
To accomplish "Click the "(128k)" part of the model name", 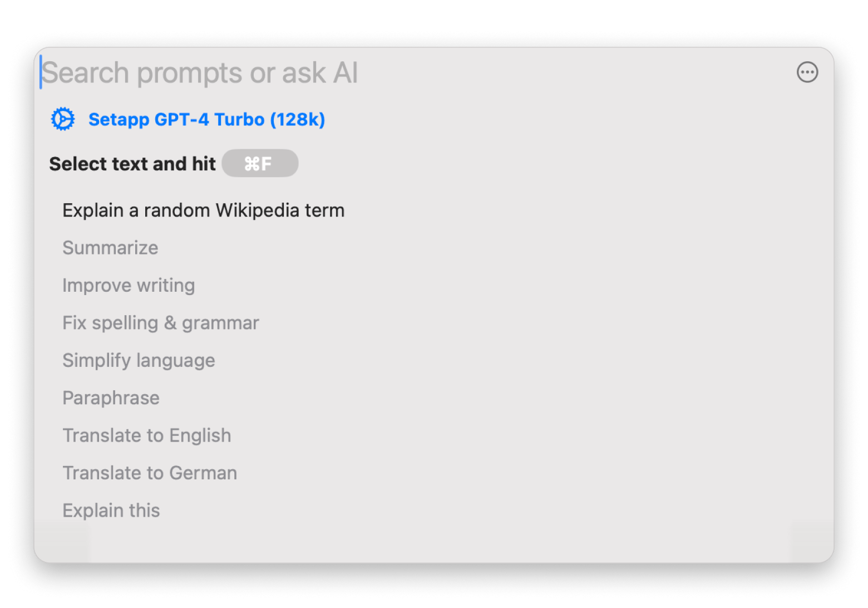I will pos(297,120).
